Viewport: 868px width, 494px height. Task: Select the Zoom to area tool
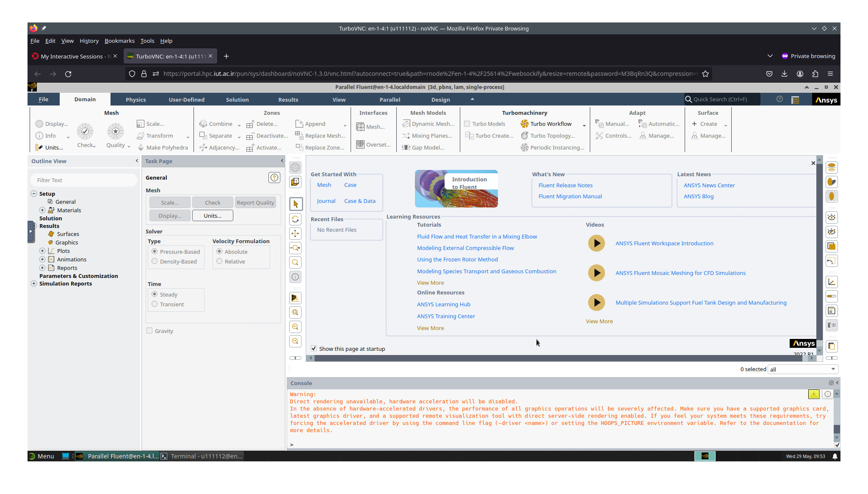[295, 262]
